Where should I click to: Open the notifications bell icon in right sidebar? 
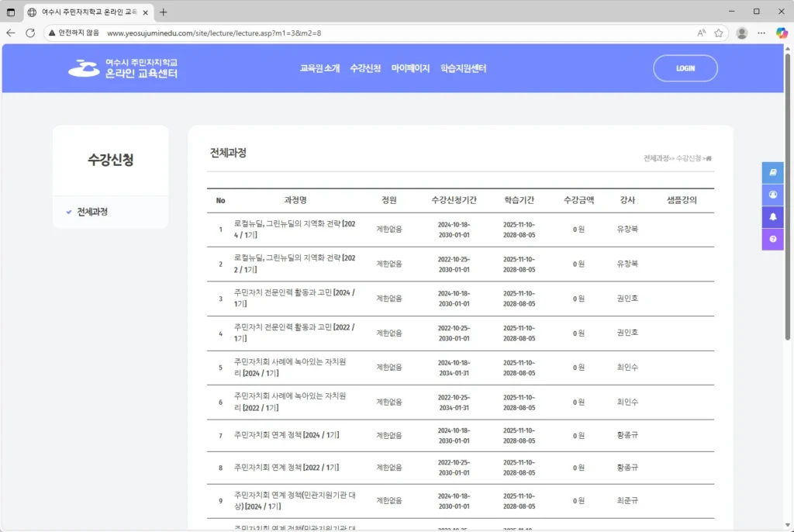[x=772, y=216]
